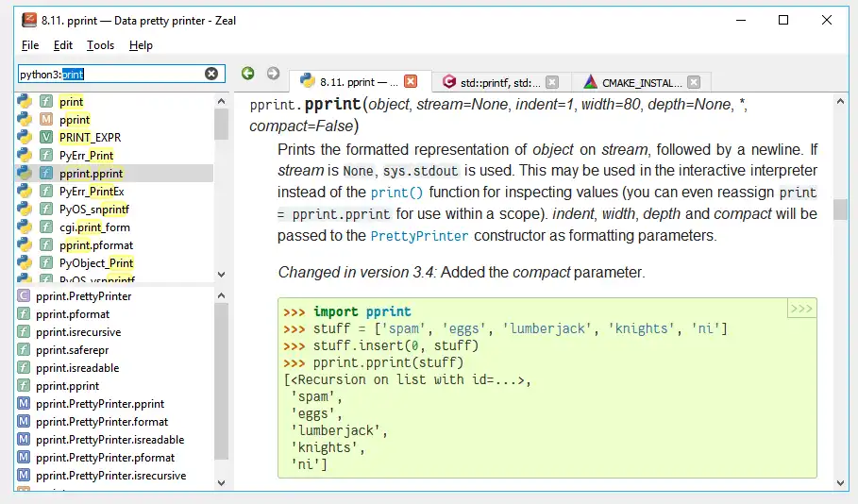Image resolution: width=858 pixels, height=504 pixels.
Task: Clear the python3:print search field
Action: (211, 74)
